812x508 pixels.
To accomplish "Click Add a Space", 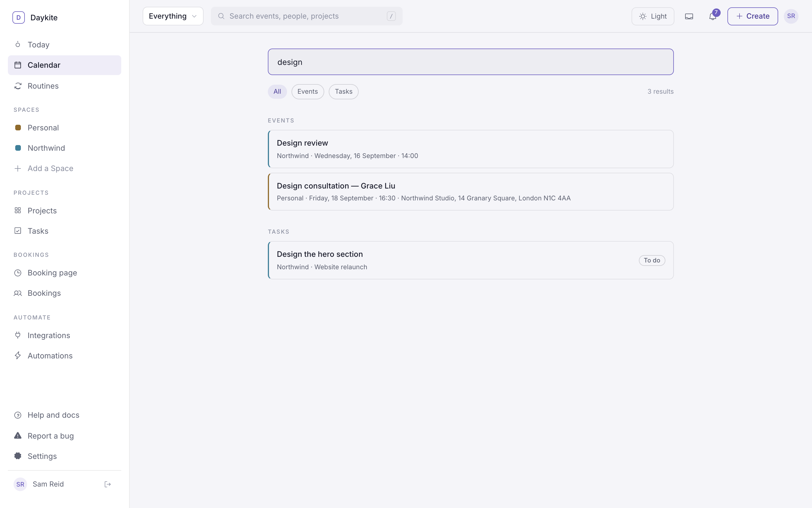I will point(64,168).
